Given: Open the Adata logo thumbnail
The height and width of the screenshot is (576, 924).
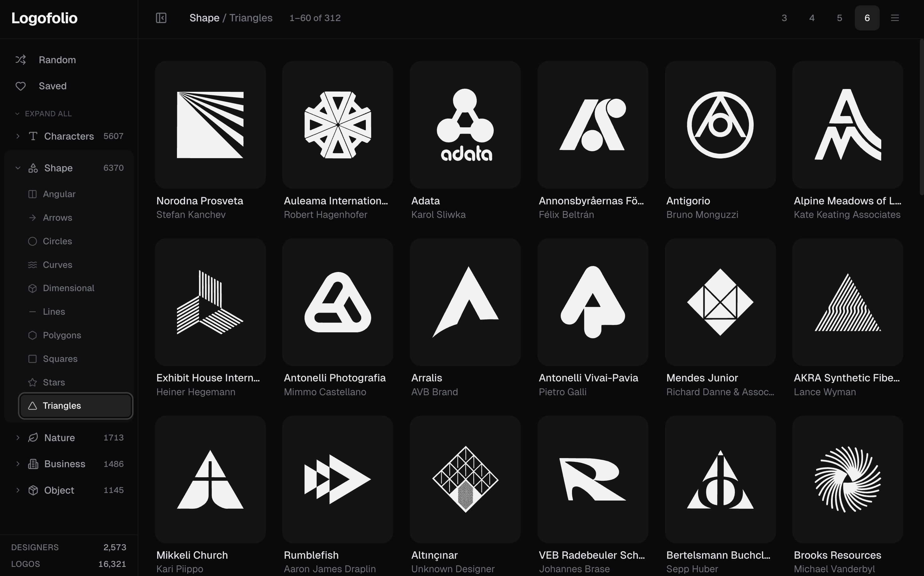Looking at the screenshot, I should tap(465, 125).
